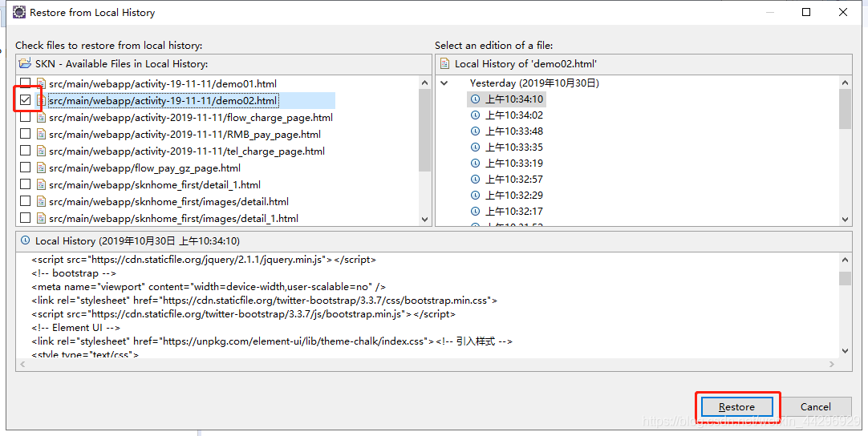868x436 pixels.
Task: Check the flow_charge_page.html checkbox
Action: (25, 117)
